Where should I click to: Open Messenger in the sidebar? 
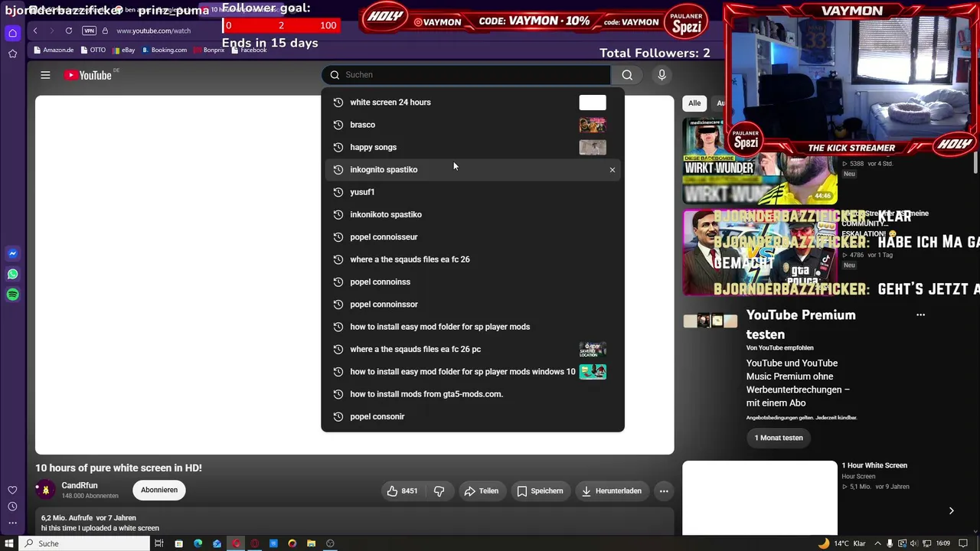click(12, 253)
